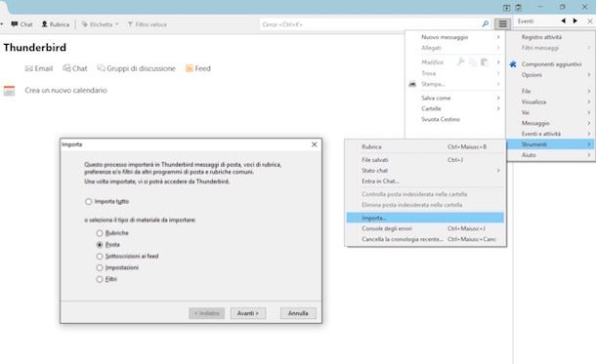
Task: Expand the Visualizza submenu
Action: [x=551, y=101]
